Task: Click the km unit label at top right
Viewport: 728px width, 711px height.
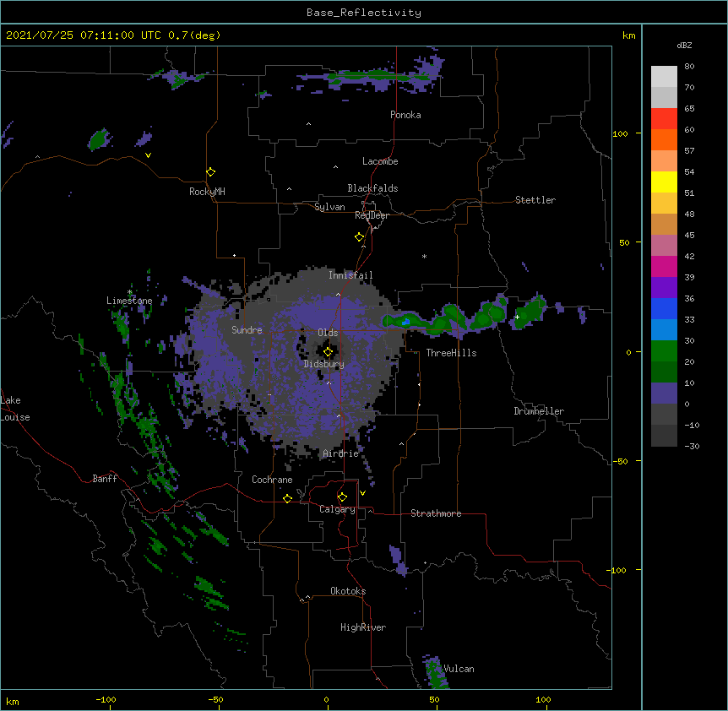Action: (628, 35)
